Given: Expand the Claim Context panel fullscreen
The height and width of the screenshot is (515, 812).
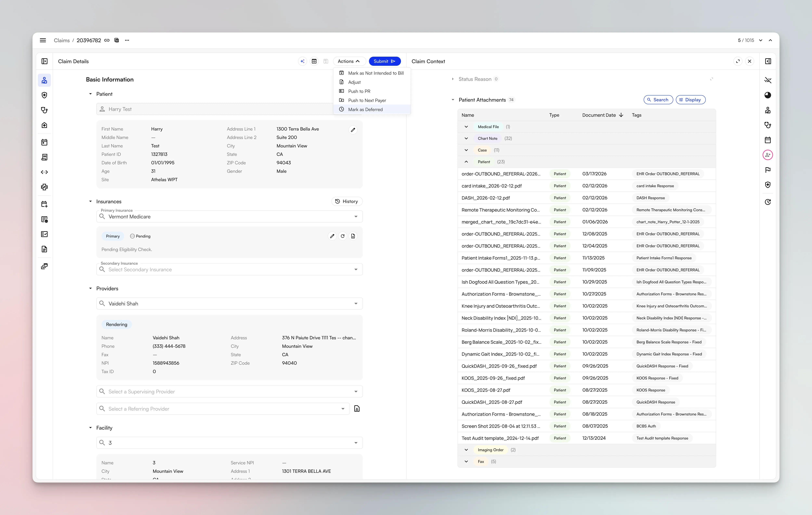Looking at the screenshot, I should coord(738,61).
